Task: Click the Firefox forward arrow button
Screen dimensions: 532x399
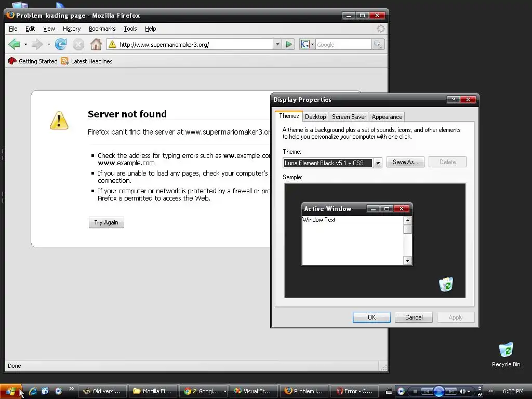Action: pyautogui.click(x=37, y=44)
